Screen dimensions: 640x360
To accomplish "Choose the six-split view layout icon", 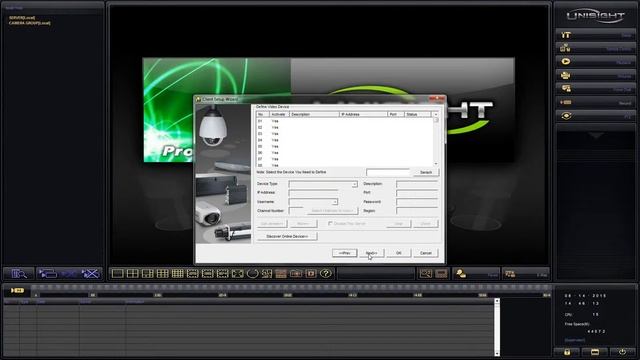I will tap(147, 273).
